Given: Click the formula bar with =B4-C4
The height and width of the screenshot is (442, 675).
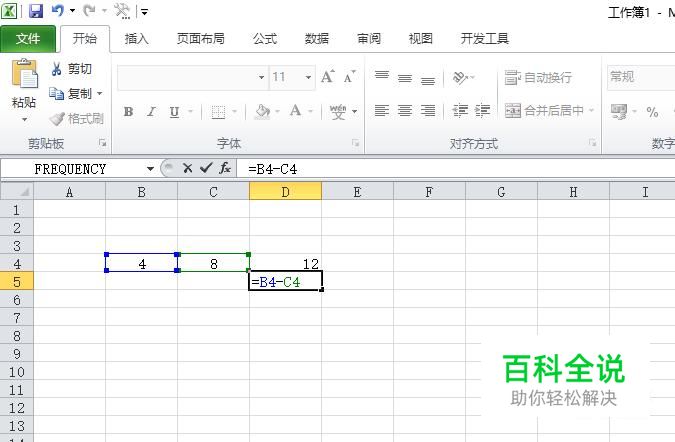Looking at the screenshot, I should click(455, 169).
